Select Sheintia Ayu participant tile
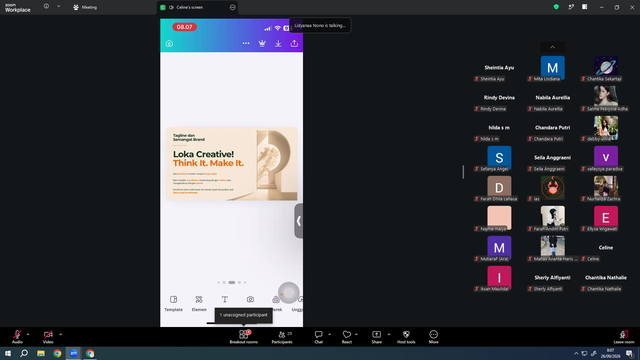This screenshot has height=360, width=640. (x=499, y=69)
